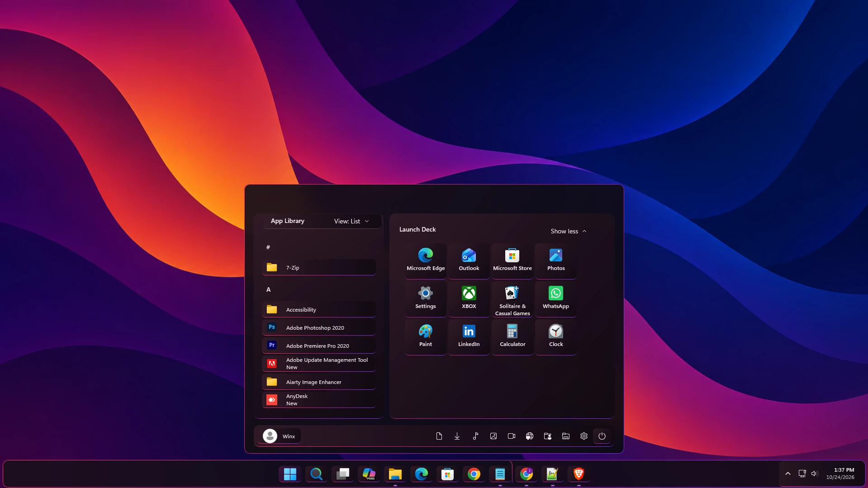868x488 pixels.
Task: Open Solitaire & Casual Games
Action: (512, 298)
